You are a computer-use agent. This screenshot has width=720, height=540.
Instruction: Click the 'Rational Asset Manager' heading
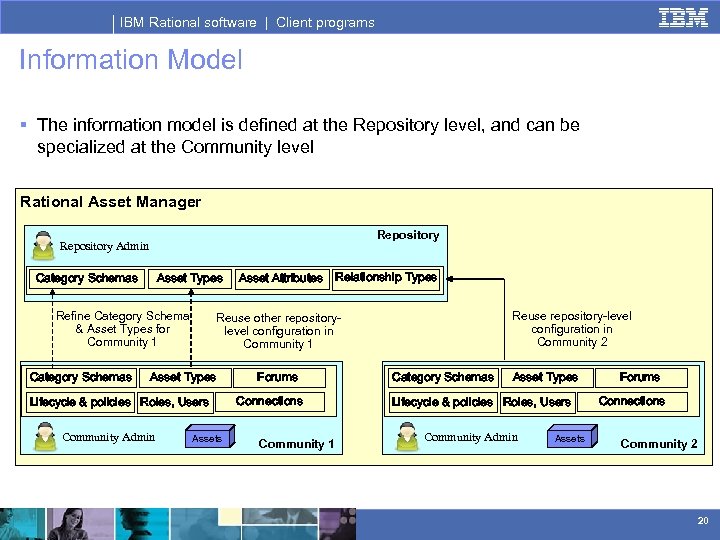[x=111, y=202]
